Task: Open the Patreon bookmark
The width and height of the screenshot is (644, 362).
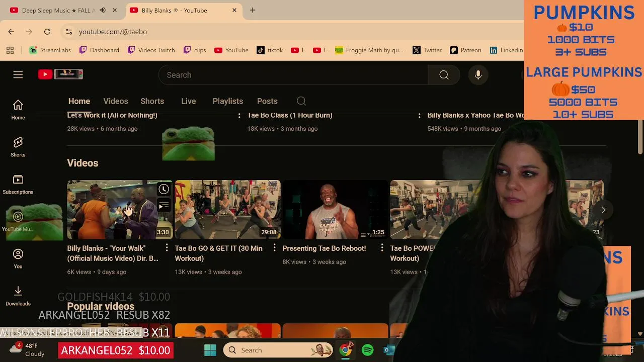Action: 466,50
